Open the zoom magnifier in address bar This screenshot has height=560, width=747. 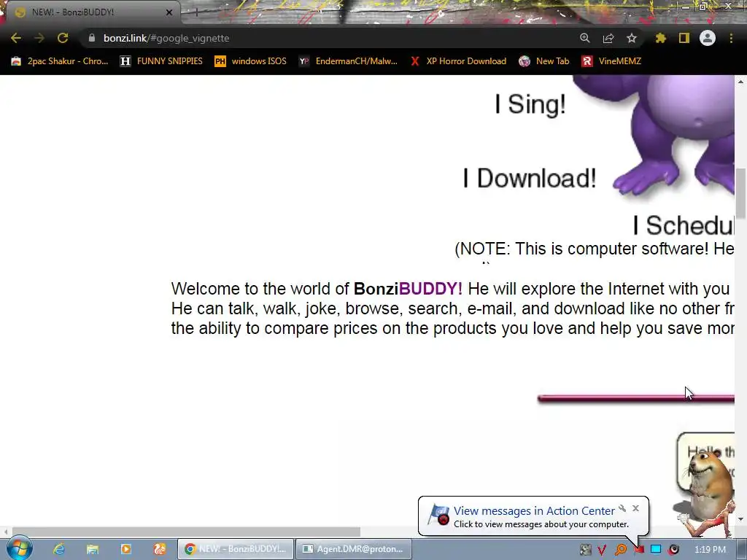(x=585, y=38)
